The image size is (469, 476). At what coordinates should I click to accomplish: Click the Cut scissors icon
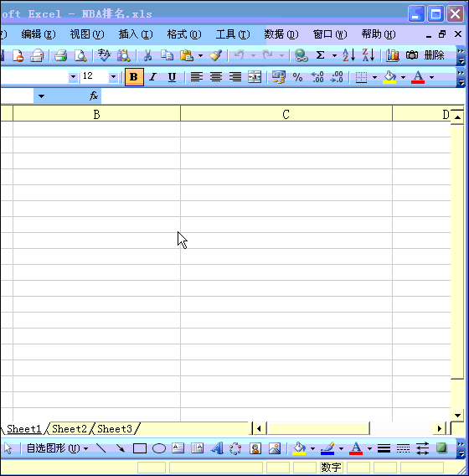pyautogui.click(x=147, y=55)
